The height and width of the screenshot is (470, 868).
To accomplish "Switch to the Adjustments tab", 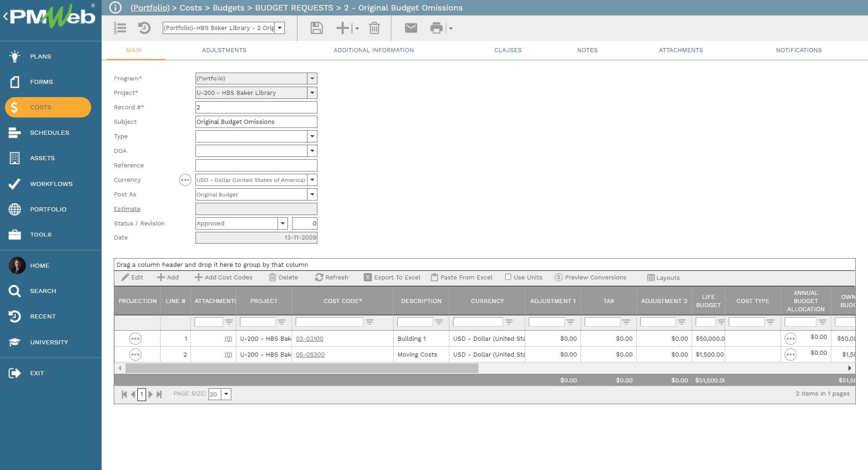I will pyautogui.click(x=224, y=50).
